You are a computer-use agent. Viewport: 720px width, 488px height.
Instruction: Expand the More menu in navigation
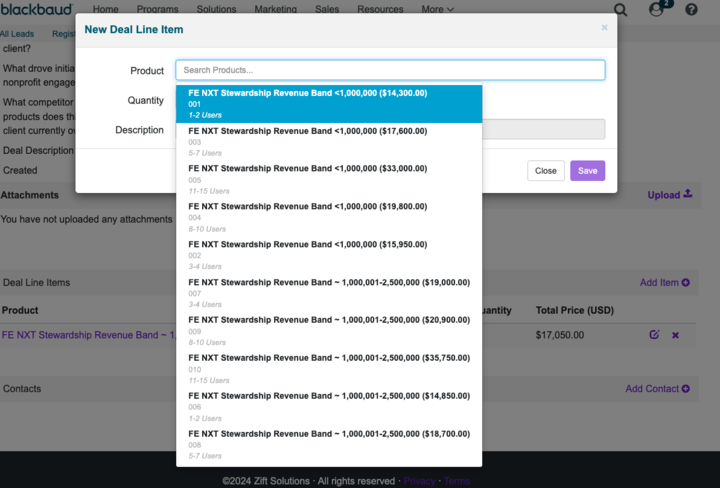(x=437, y=9)
